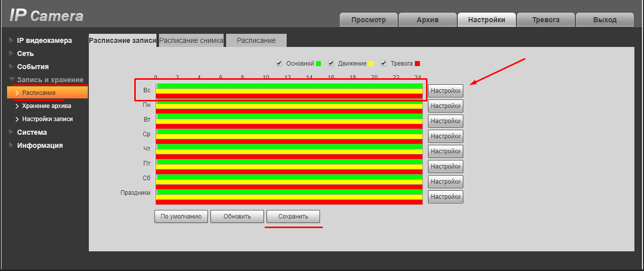The width and height of the screenshot is (644, 271).
Task: Click the Праздники schedule timeline bar
Action: coord(289,197)
